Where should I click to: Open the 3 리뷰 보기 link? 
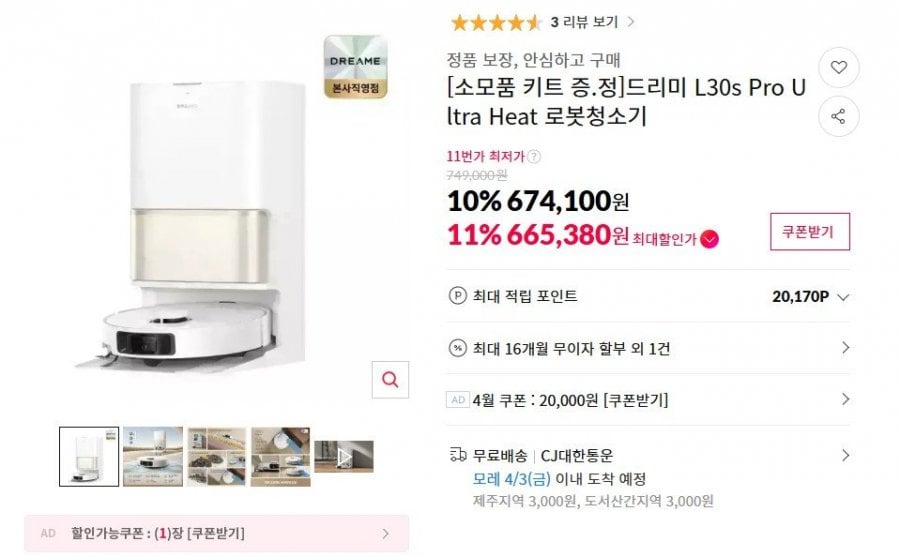click(x=591, y=21)
